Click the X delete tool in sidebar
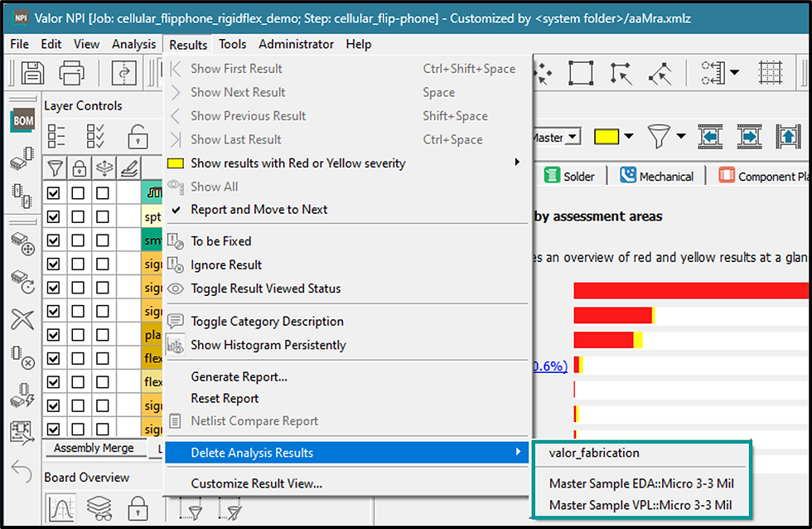Image resolution: width=812 pixels, height=529 pixels. [22, 319]
